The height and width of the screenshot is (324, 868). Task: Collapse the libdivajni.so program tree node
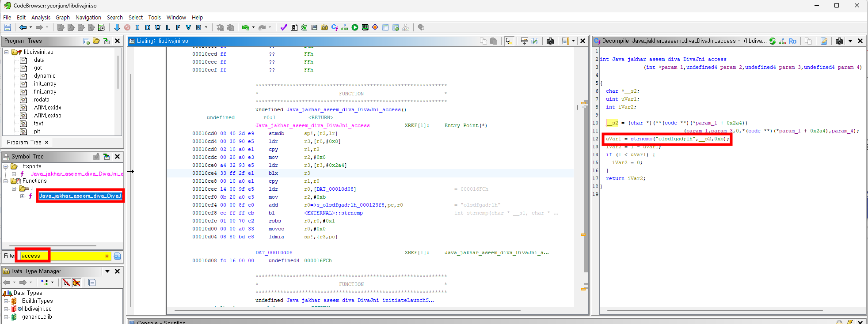7,52
